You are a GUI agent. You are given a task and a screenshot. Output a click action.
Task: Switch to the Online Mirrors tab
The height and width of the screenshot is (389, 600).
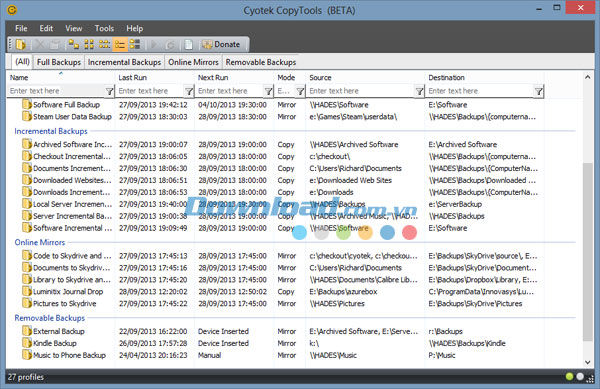coord(193,62)
